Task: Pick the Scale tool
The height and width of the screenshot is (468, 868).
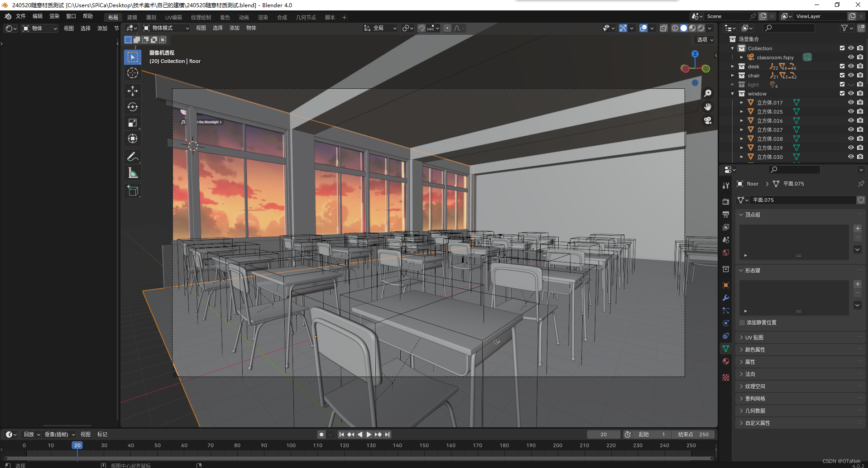Action: [133, 123]
